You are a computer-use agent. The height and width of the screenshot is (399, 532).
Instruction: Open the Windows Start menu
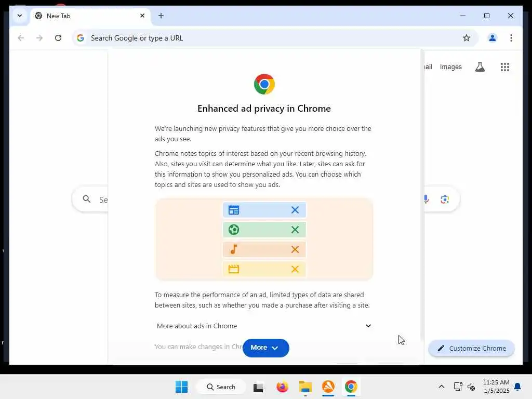pos(181,387)
